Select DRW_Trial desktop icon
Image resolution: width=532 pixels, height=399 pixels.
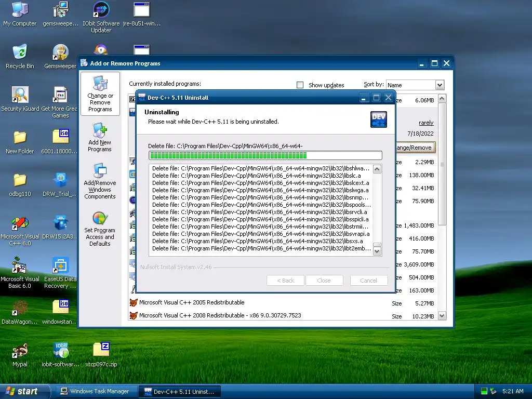click(60, 184)
